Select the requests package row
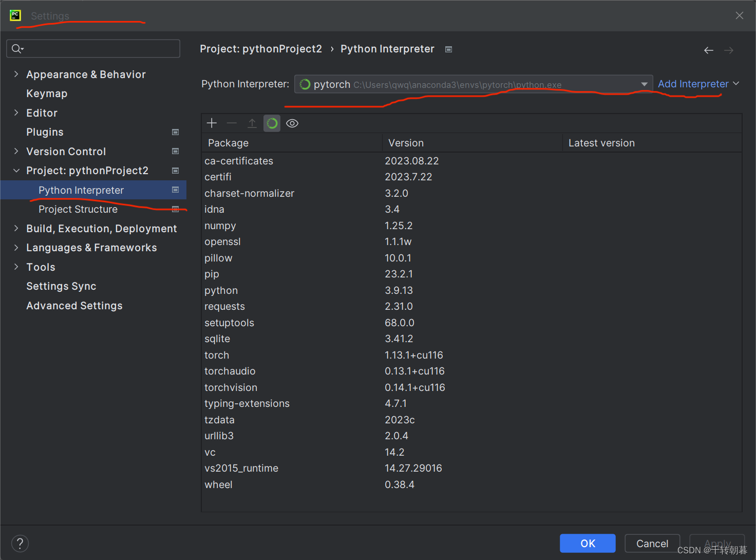The width and height of the screenshot is (756, 560). (471, 306)
